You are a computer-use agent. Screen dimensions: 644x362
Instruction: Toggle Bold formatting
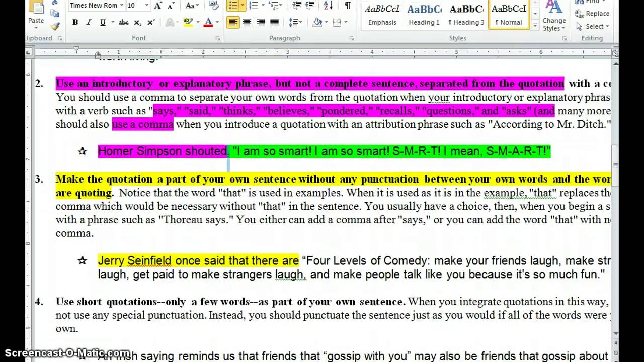[x=75, y=22]
